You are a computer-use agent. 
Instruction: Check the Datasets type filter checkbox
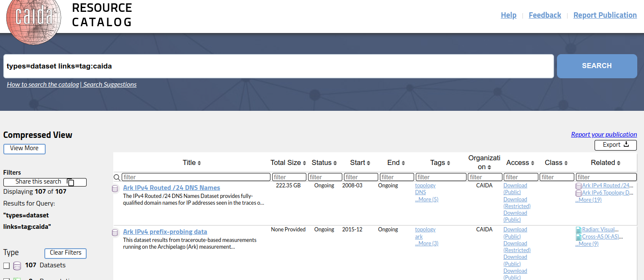[x=6, y=266]
